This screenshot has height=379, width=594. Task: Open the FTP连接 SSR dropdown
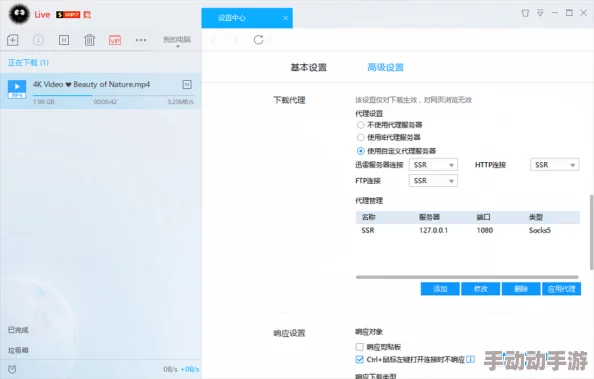click(433, 181)
